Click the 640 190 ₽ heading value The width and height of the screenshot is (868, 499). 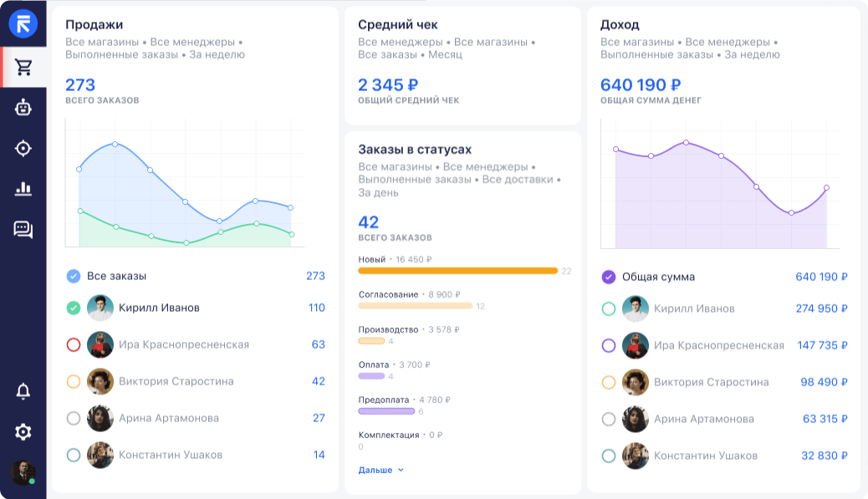click(x=641, y=84)
